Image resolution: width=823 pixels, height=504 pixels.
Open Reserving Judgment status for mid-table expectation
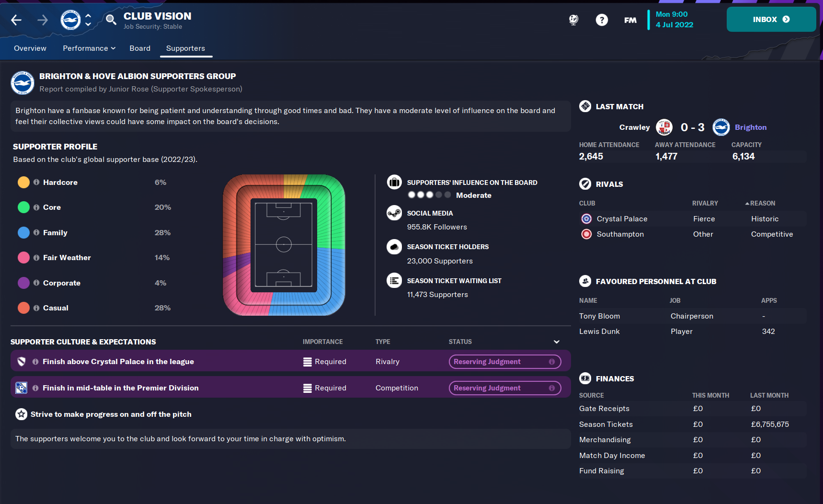click(505, 388)
